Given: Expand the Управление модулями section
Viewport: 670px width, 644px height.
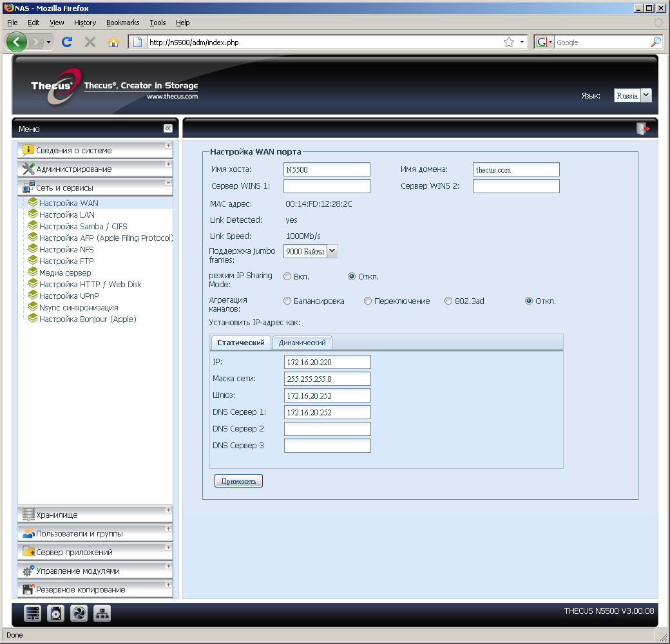Looking at the screenshot, I should click(95, 571).
